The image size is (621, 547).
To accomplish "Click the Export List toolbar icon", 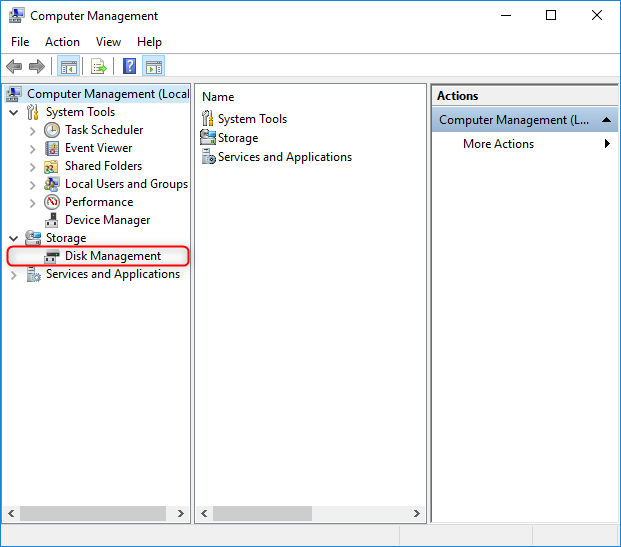I will click(x=99, y=67).
